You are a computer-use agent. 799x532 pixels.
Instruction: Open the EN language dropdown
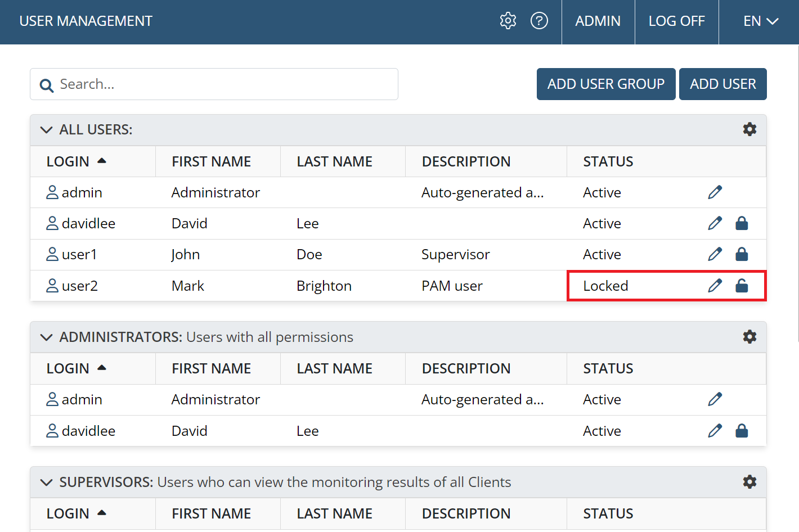[760, 21]
